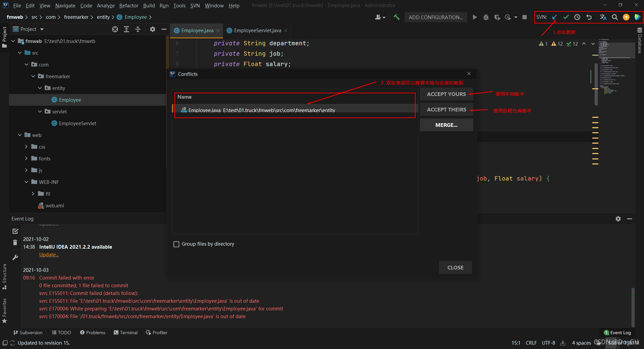The width and height of the screenshot is (644, 349).
Task: Open Search Everywhere magnifier icon
Action: click(614, 17)
